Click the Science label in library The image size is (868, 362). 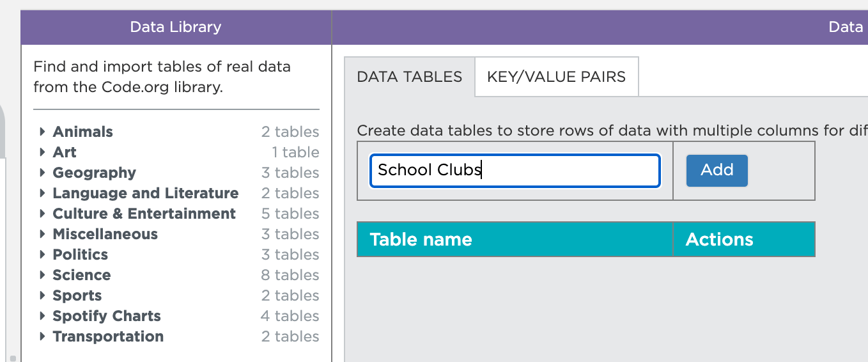point(81,275)
